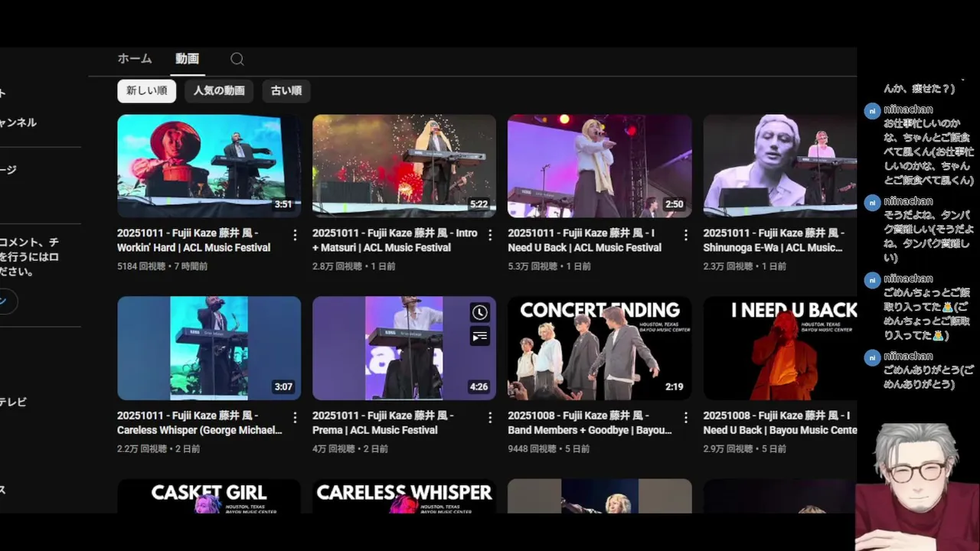Select the 人気の動画 sort chip
This screenshot has width=980, height=551.
[x=219, y=90]
